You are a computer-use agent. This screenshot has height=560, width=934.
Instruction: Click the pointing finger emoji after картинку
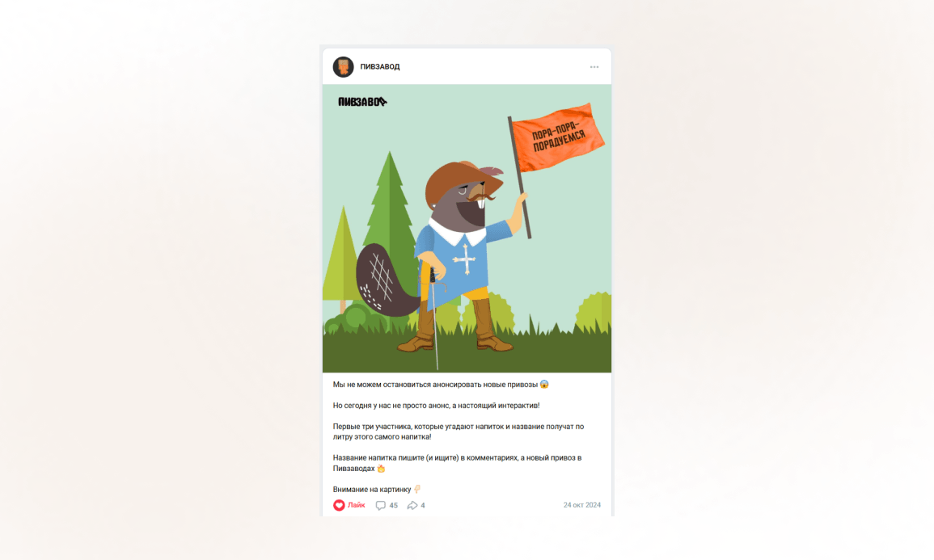tap(417, 489)
